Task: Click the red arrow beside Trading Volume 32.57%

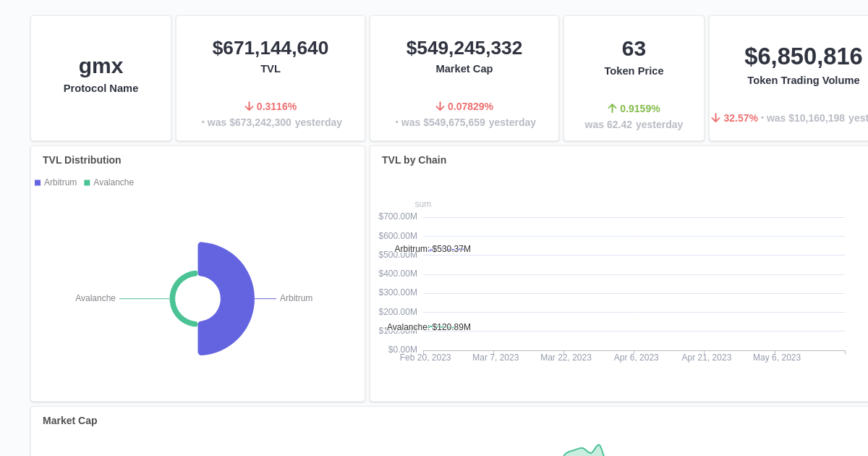Action: coord(715,117)
